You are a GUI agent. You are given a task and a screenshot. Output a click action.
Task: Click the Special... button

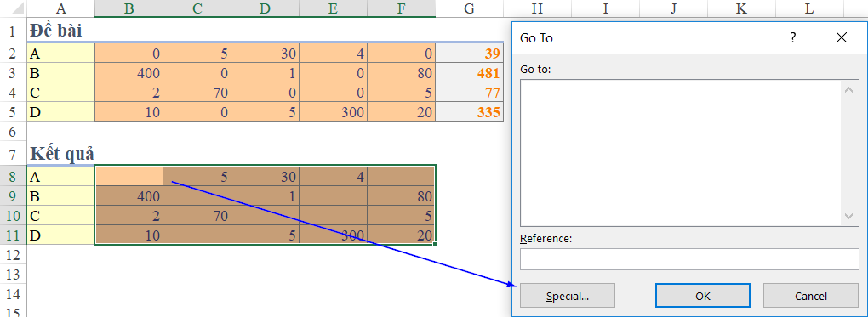click(x=568, y=296)
